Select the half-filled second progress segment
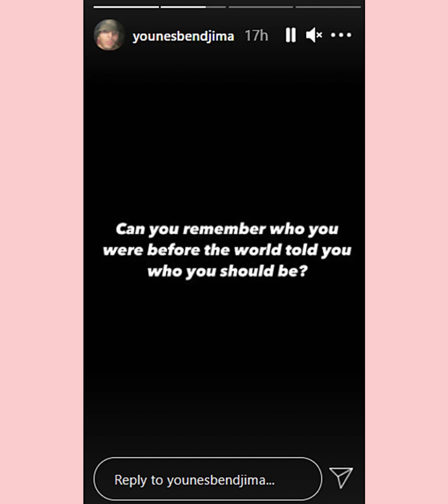The height and width of the screenshot is (504, 448). (193, 7)
